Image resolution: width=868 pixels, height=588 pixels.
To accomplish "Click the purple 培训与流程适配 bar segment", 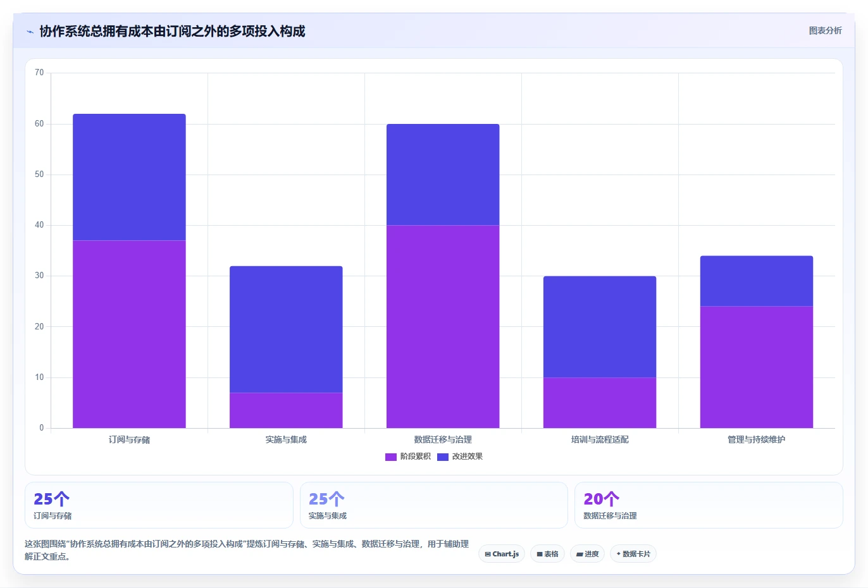I will tap(600, 403).
